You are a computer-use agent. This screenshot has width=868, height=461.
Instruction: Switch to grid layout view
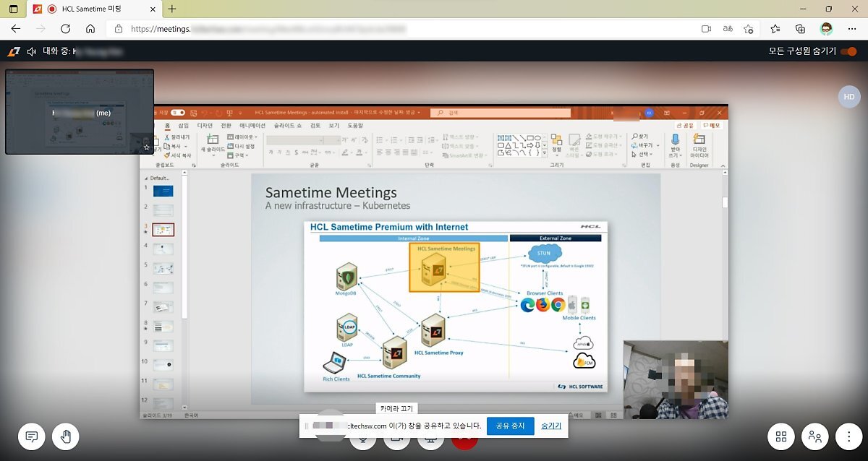(x=781, y=436)
